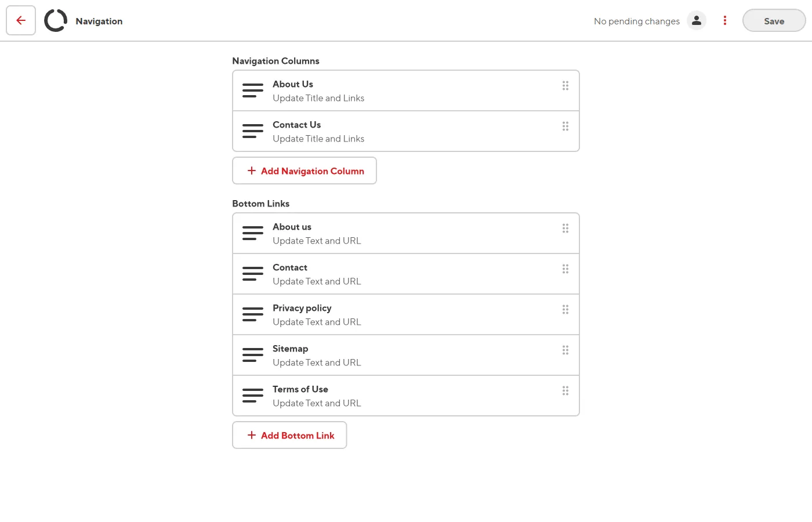The height and width of the screenshot is (522, 812).
Task: Grab the drag handle for Contact Us column
Action: tap(565, 126)
